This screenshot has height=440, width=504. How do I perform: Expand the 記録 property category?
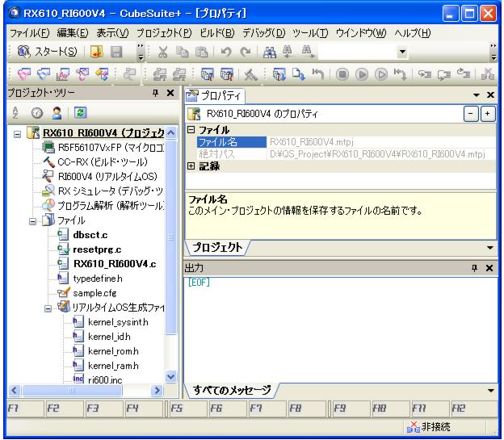[x=191, y=166]
